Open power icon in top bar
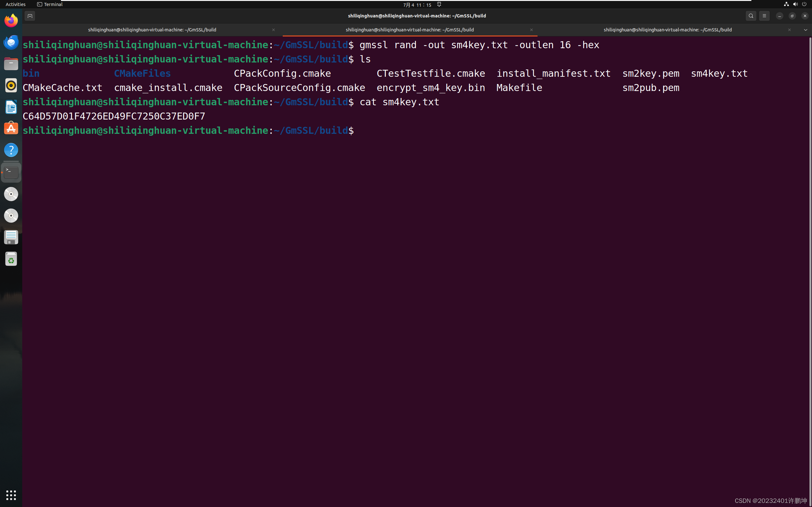The width and height of the screenshot is (812, 507). [804, 4]
